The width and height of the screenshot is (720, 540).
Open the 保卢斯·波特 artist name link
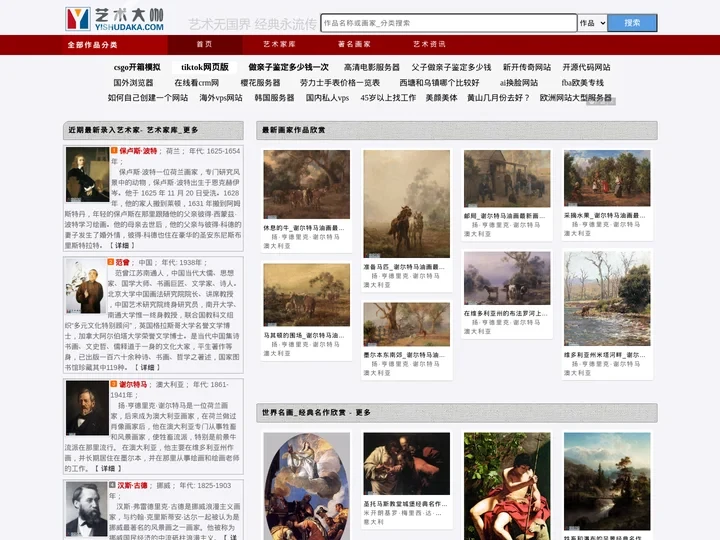[x=138, y=151]
